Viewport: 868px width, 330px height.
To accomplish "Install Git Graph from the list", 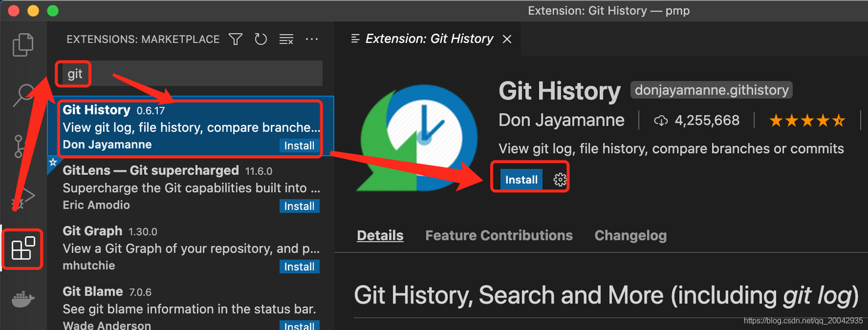I will [299, 267].
